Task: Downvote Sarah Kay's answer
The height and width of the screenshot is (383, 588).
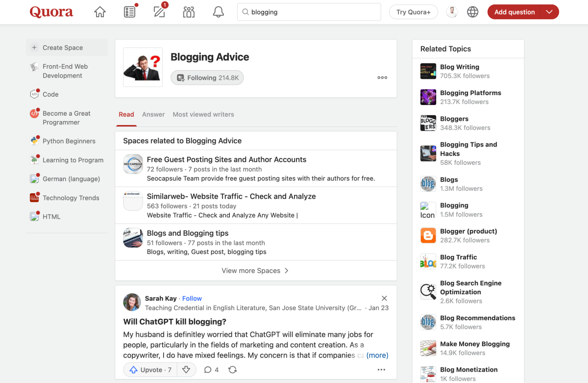Action: coord(186,370)
